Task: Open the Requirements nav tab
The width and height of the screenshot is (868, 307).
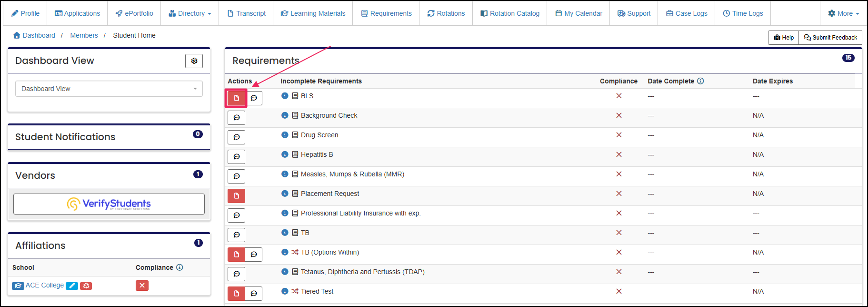Action: click(x=386, y=13)
